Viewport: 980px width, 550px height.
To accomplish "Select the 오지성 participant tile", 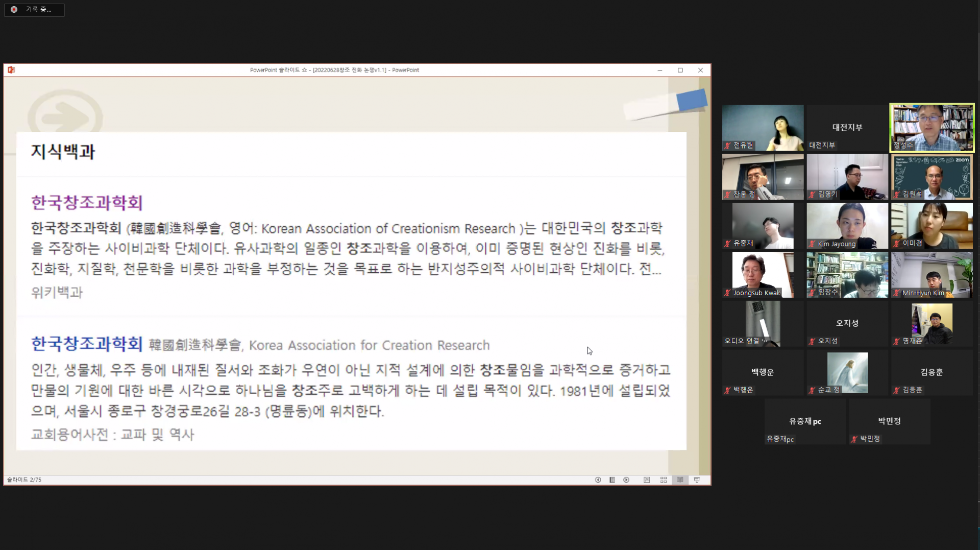I will [847, 324].
